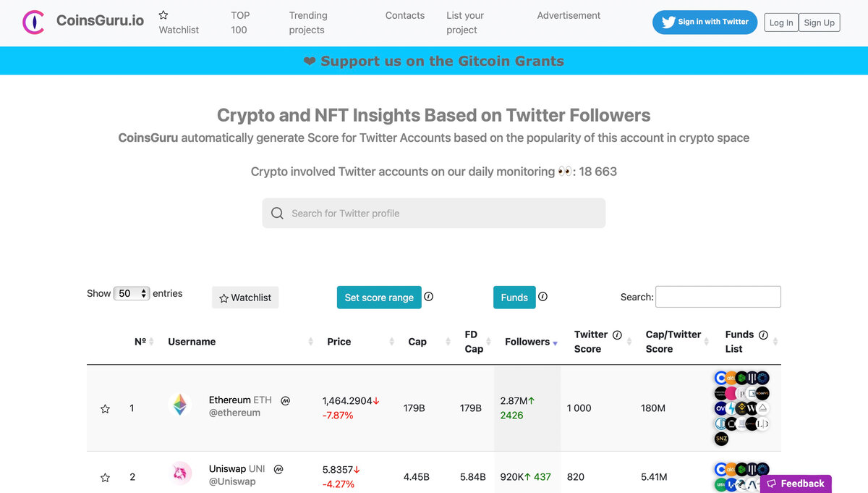Click info icon in Twitter Score header
Screen dimensions: 868x493
point(617,334)
